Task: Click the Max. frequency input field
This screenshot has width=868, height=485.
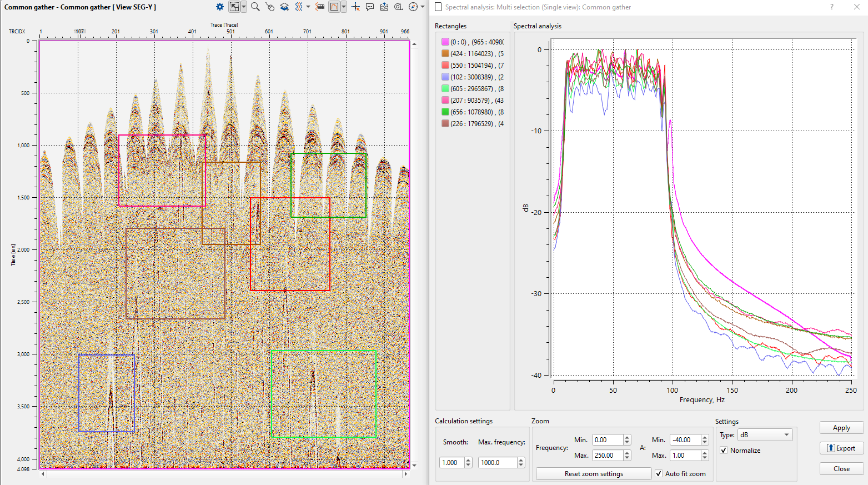Action: point(497,462)
